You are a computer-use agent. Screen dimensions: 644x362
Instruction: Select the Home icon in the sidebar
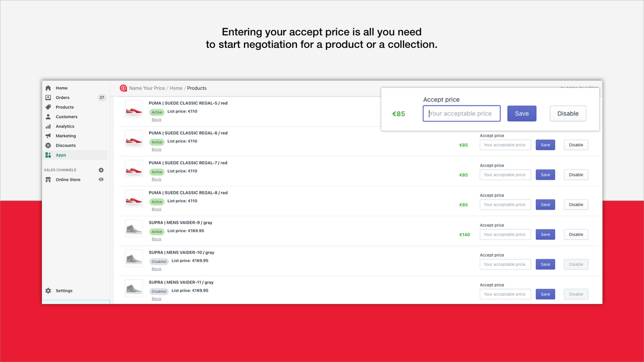(x=48, y=88)
